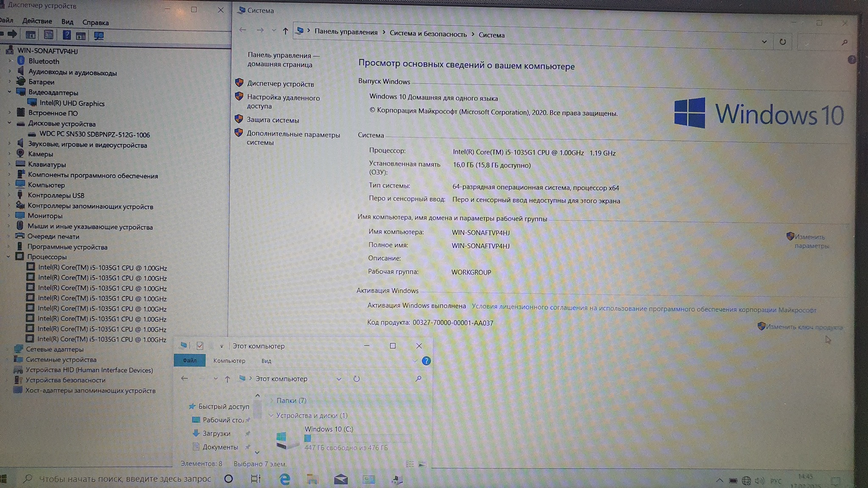Click Windows 10 (C:) disk usage bar
The height and width of the screenshot is (488, 868).
point(357,438)
